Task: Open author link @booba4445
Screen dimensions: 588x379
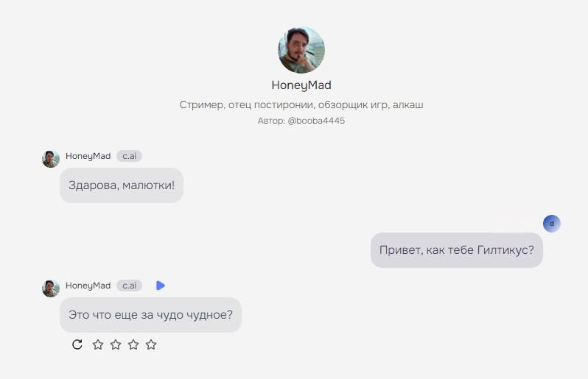Action: (x=316, y=121)
